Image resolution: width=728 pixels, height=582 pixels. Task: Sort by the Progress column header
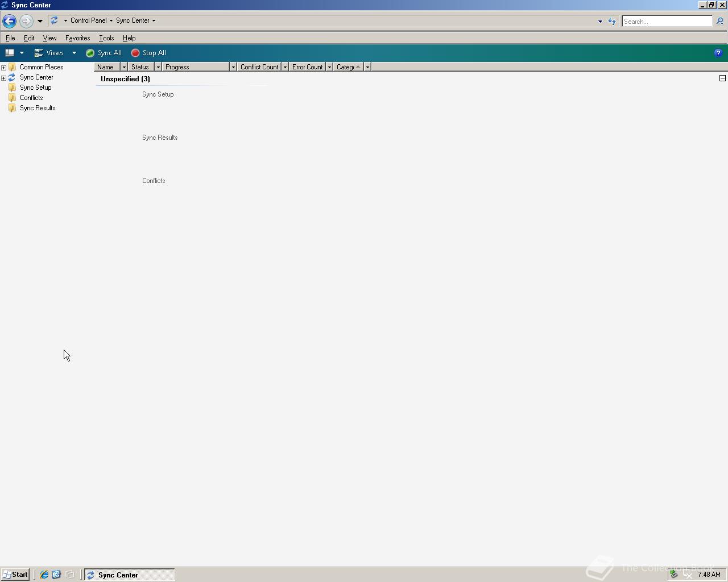(x=196, y=67)
